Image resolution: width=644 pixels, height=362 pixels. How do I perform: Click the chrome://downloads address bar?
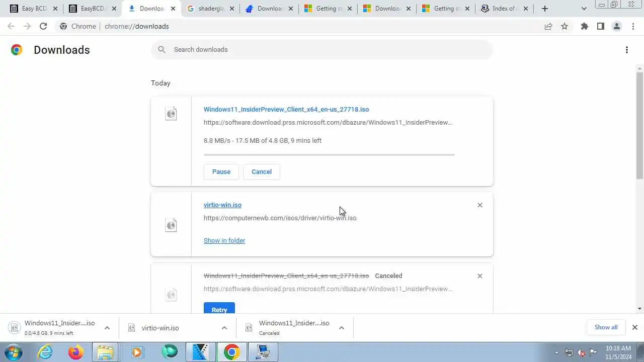(302, 26)
